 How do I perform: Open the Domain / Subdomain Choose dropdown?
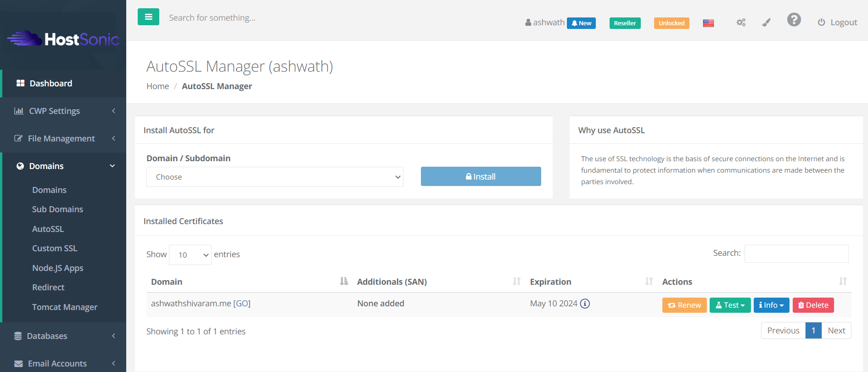(x=274, y=177)
